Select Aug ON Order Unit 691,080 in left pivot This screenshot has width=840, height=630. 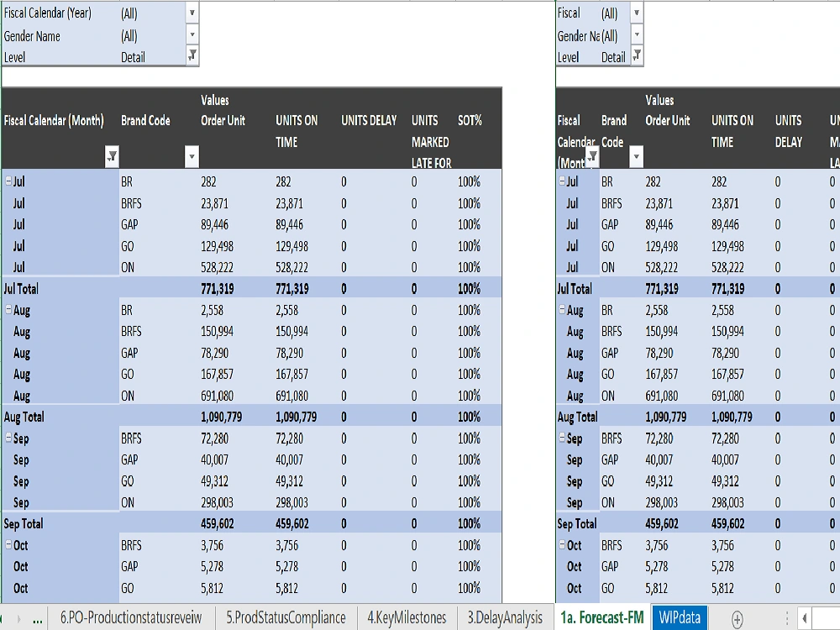tap(217, 396)
